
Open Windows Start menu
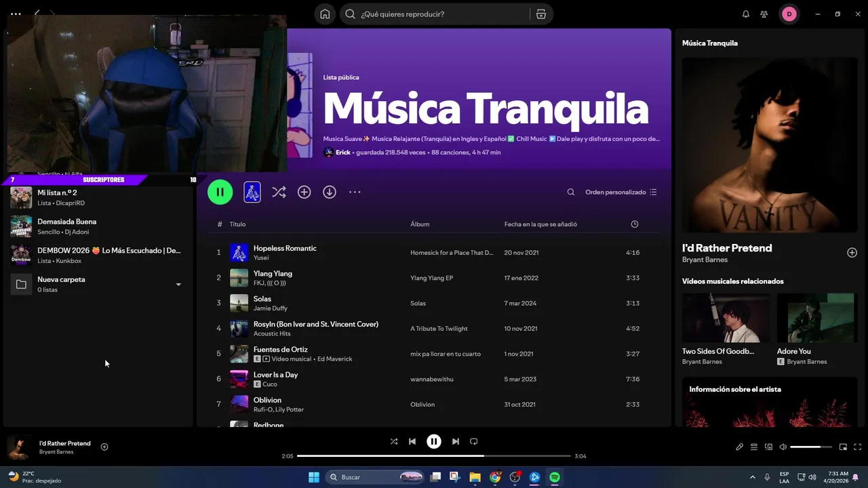point(314,477)
